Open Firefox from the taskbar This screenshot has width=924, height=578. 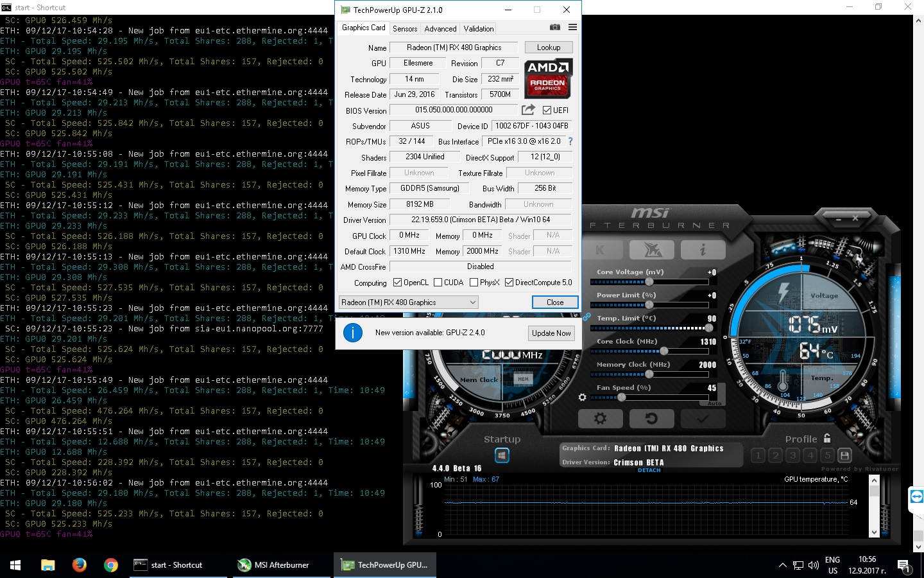(79, 565)
